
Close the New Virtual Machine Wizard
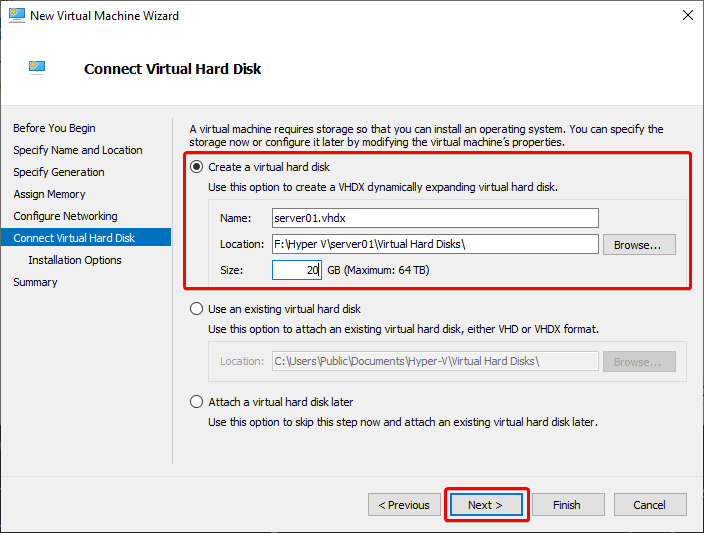coord(687,15)
